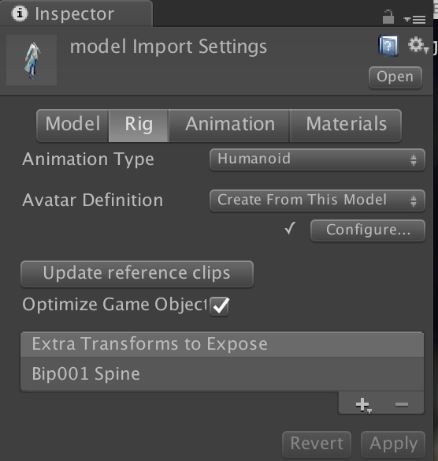This screenshot has height=461, width=438.
Task: Click the Inspector info icon
Action: tap(19, 14)
